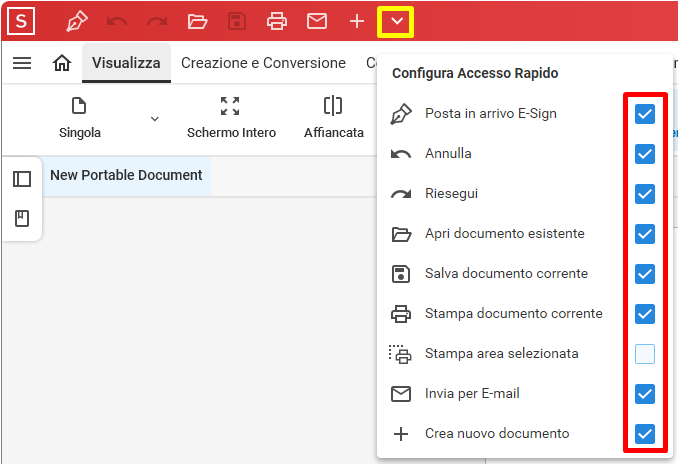
Task: Click the Redo arrow in top toolbar
Action: coord(157,21)
